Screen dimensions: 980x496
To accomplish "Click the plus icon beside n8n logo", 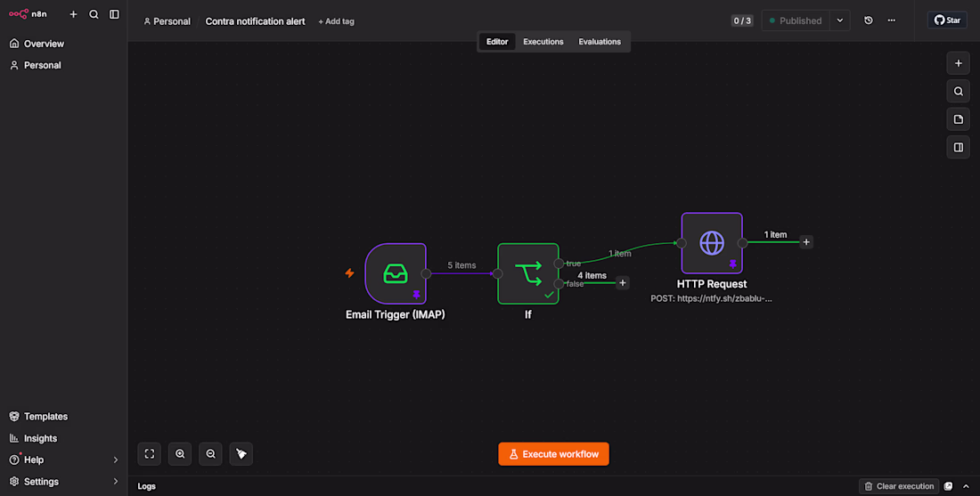I will click(x=73, y=13).
